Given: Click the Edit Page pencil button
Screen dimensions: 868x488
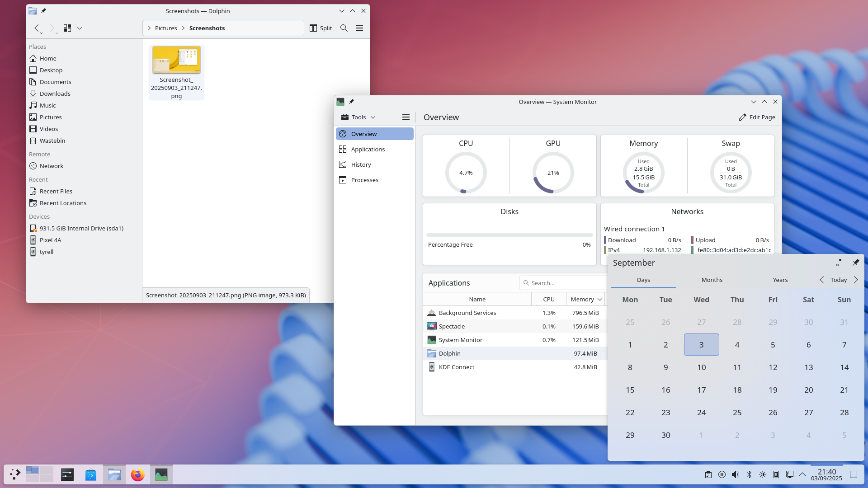Looking at the screenshot, I should tap(757, 117).
